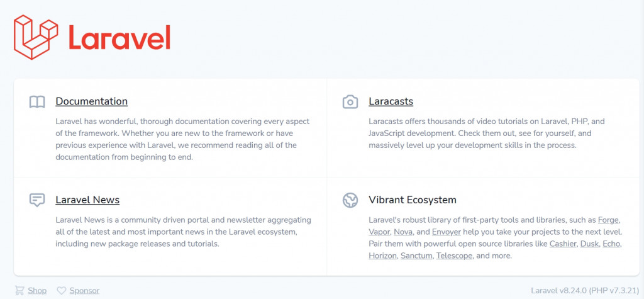Visit the Envoyer link
This screenshot has width=644, height=299.
point(447,232)
